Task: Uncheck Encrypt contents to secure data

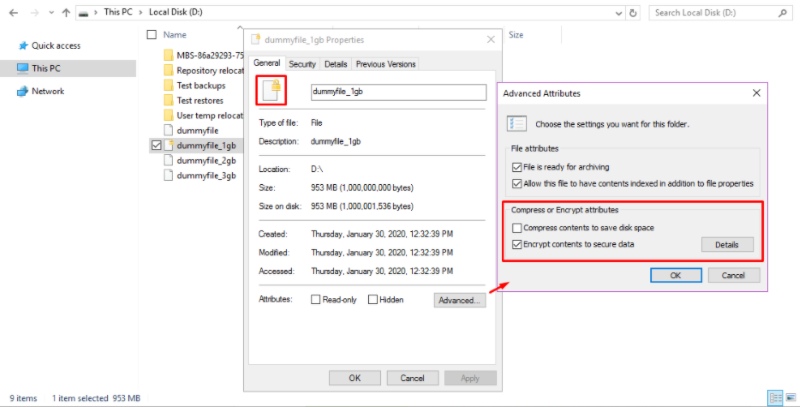Action: point(516,244)
